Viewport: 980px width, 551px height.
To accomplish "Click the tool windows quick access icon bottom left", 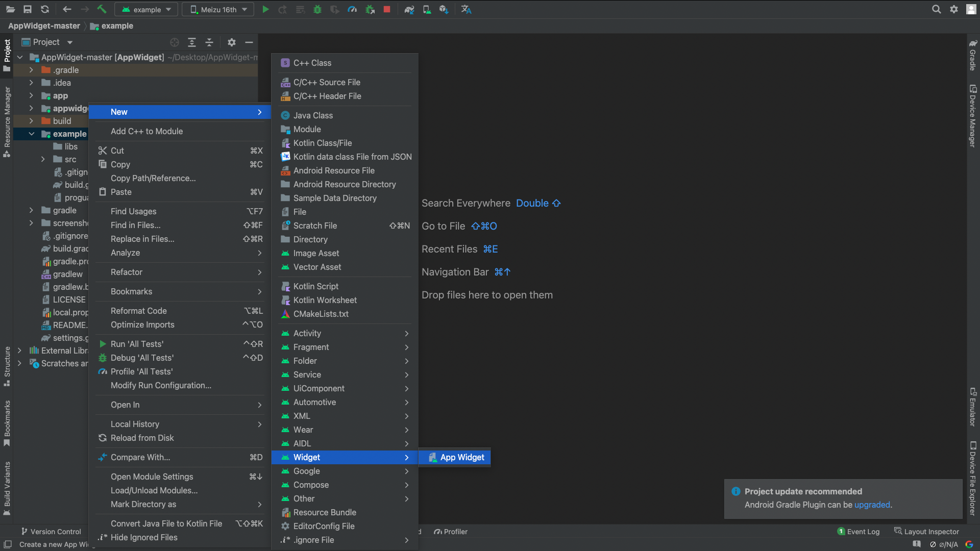I will pyautogui.click(x=8, y=544).
